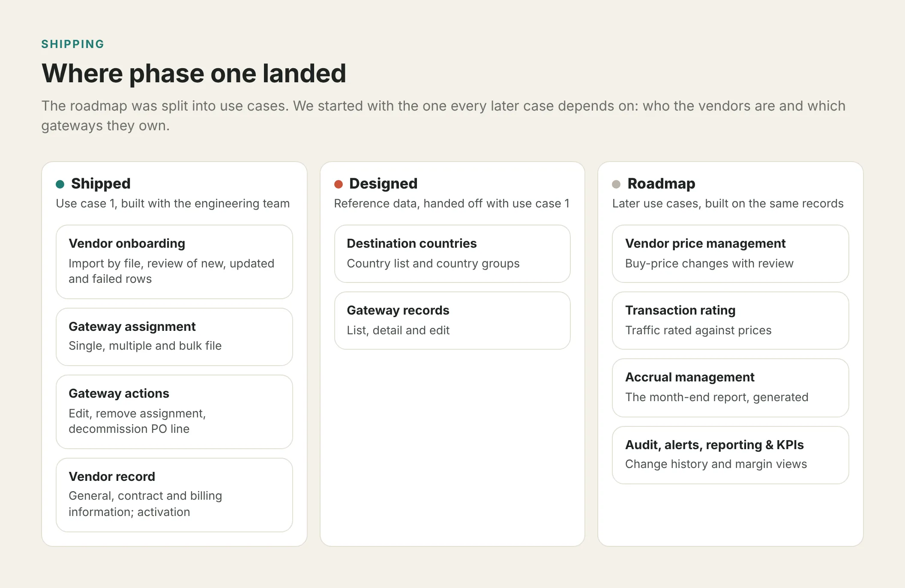Viewport: 905px width, 588px height.
Task: Click the SHIPPING section label
Action: (73, 44)
